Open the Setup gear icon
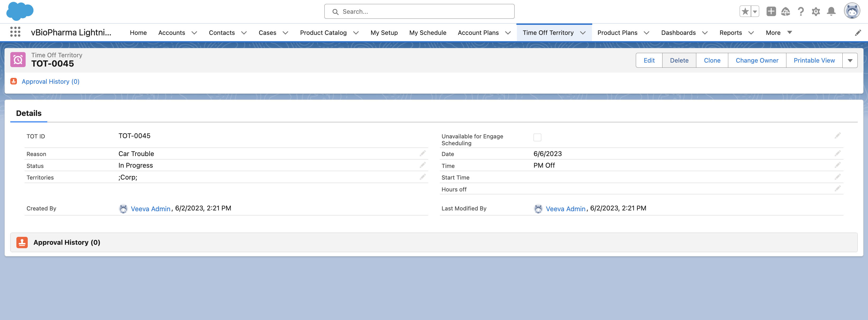Image resolution: width=868 pixels, height=320 pixels. tap(816, 12)
